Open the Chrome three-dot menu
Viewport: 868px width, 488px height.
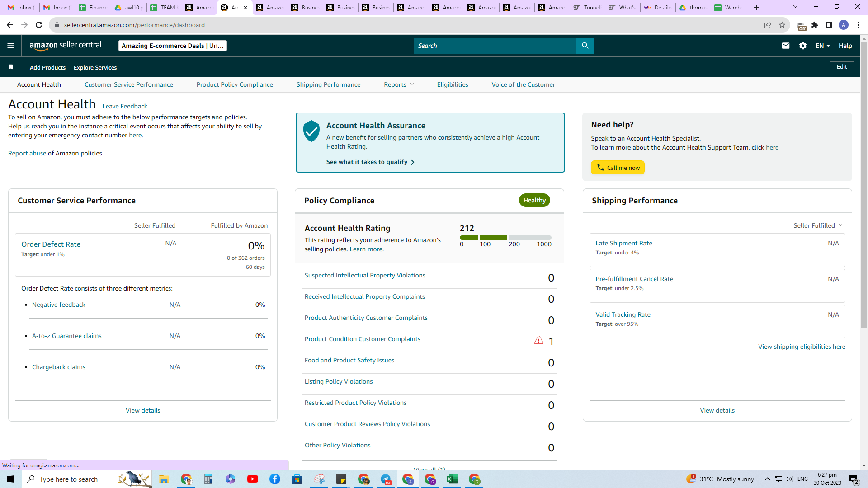point(858,25)
